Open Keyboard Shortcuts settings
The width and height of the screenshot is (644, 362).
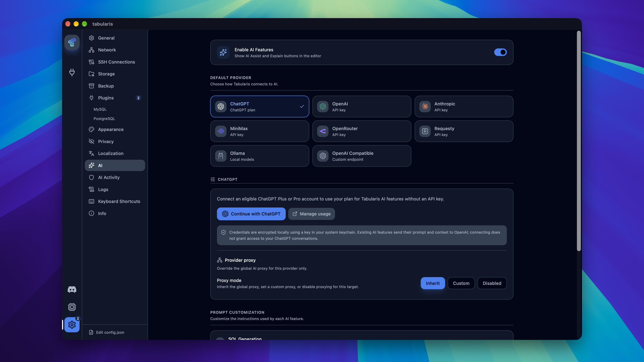115,201
